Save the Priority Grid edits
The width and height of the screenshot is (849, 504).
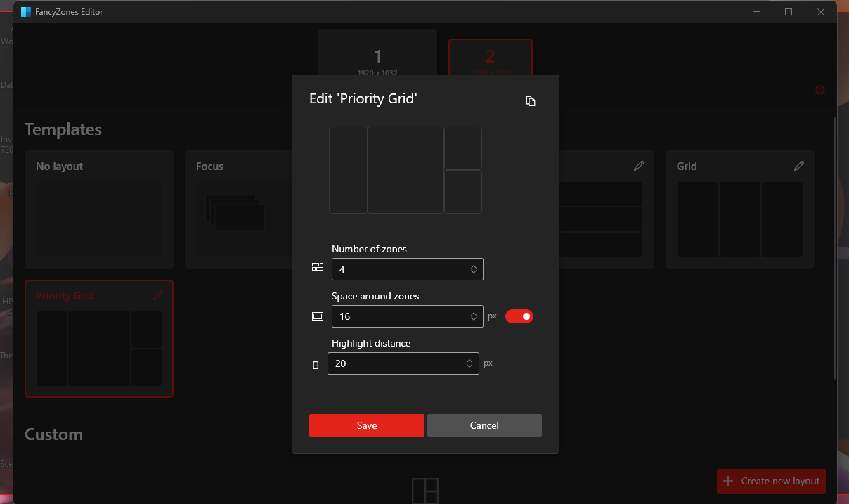[366, 425]
